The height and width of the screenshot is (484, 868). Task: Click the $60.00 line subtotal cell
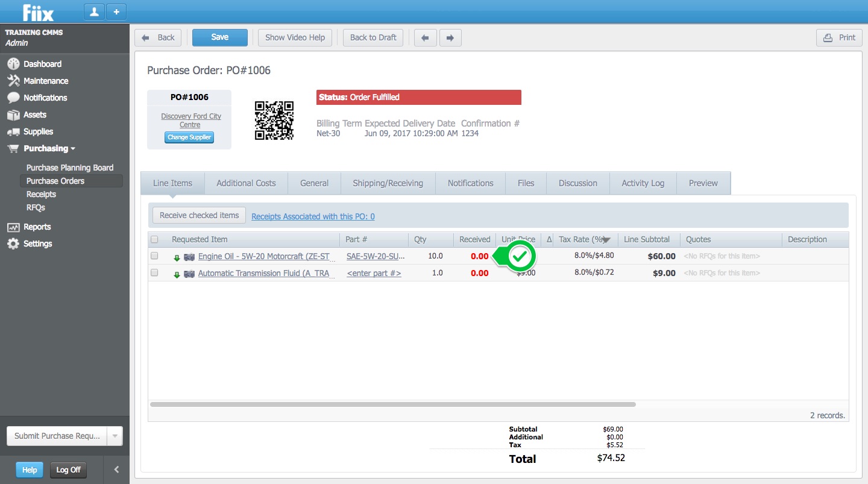tap(661, 256)
